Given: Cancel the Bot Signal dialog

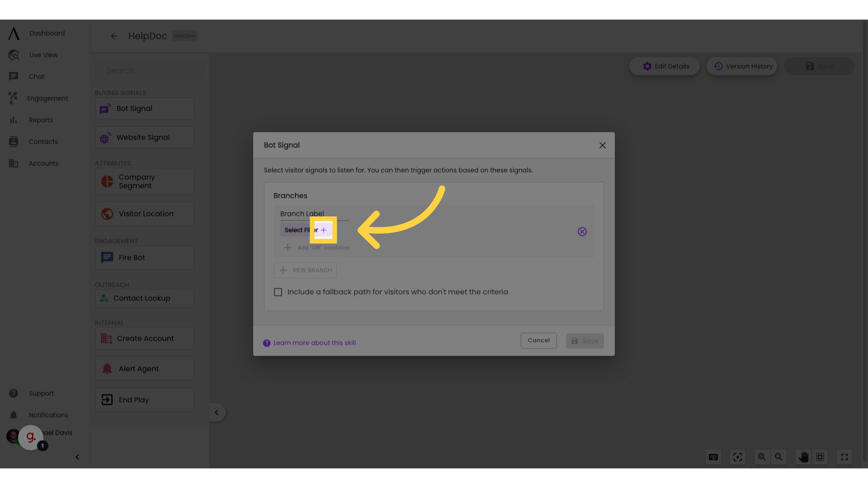Looking at the screenshot, I should coord(539,340).
